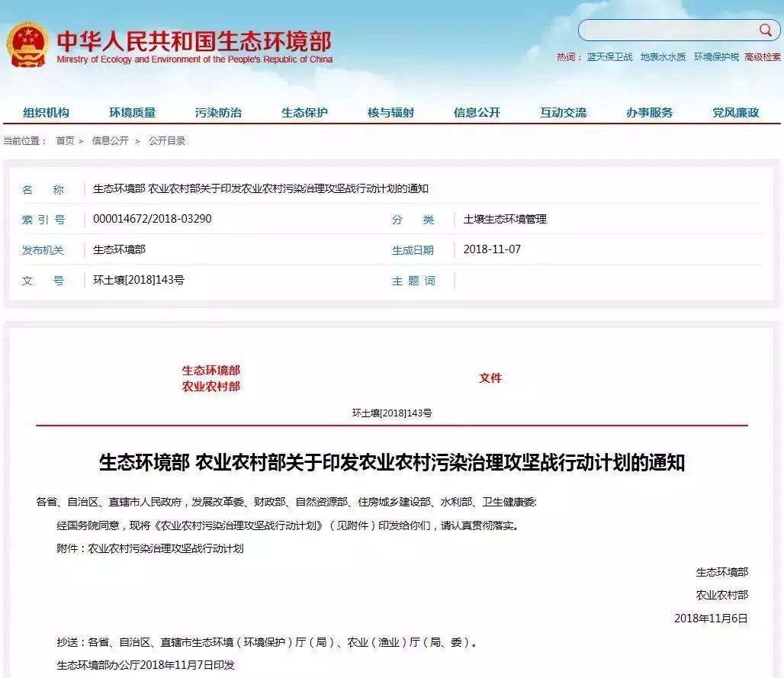Open the 组织机构 navigation menu

[47, 111]
